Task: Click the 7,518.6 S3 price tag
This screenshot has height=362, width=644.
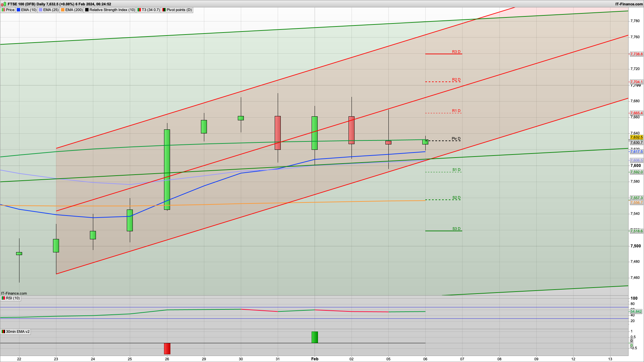Action: pyautogui.click(x=636, y=231)
